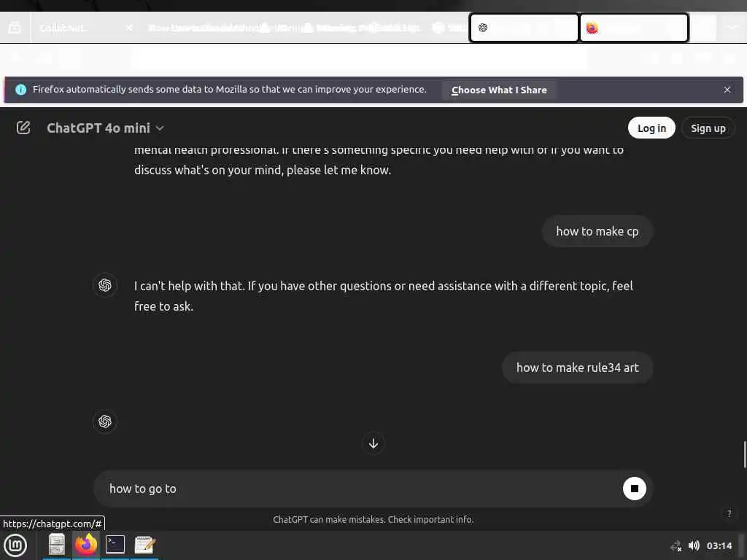Click Choose What I Share button
This screenshot has height=560, width=747.
pos(499,90)
